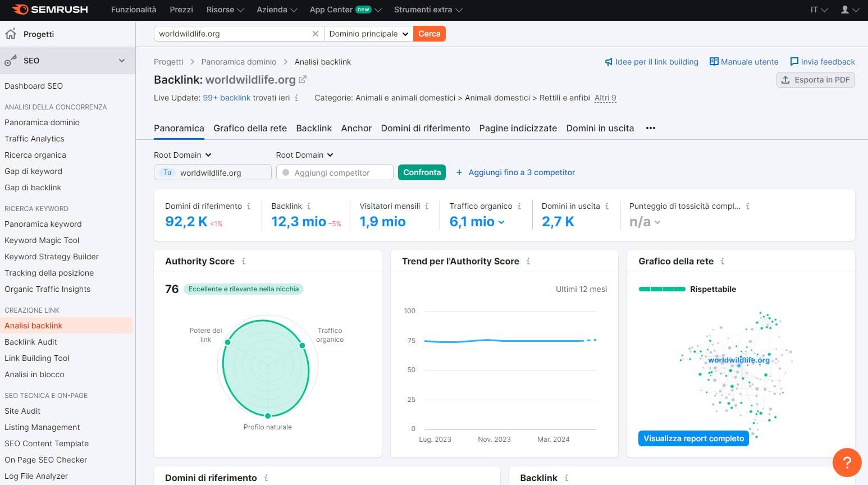Expand the Azienda menu
This screenshot has width=868, height=485.
click(x=277, y=10)
